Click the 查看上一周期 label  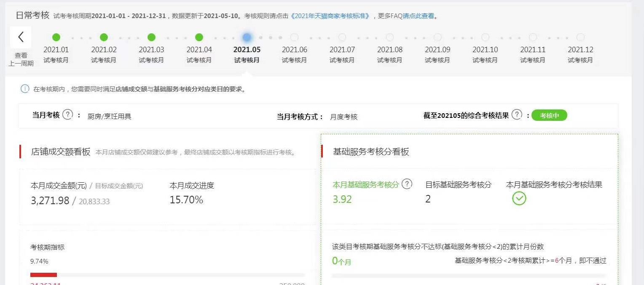point(21,59)
